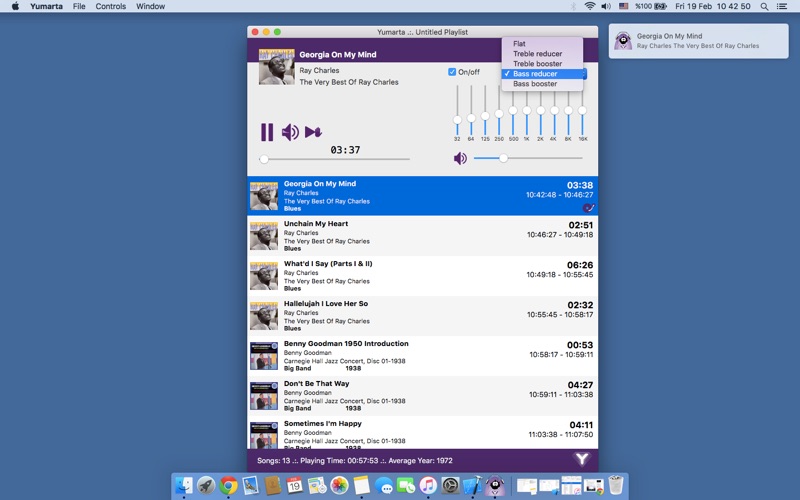Click speaker icon left of volume slider

[460, 158]
